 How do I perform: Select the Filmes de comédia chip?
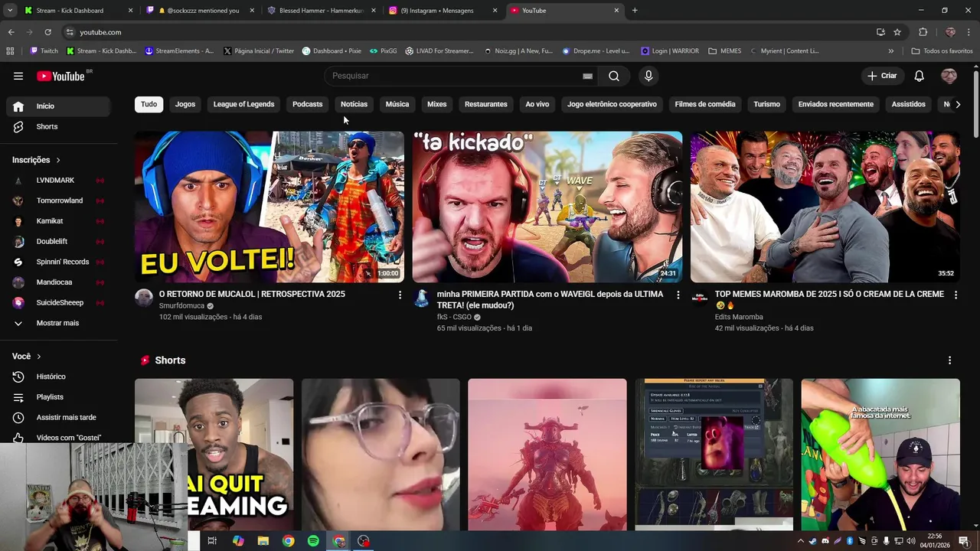coord(705,104)
